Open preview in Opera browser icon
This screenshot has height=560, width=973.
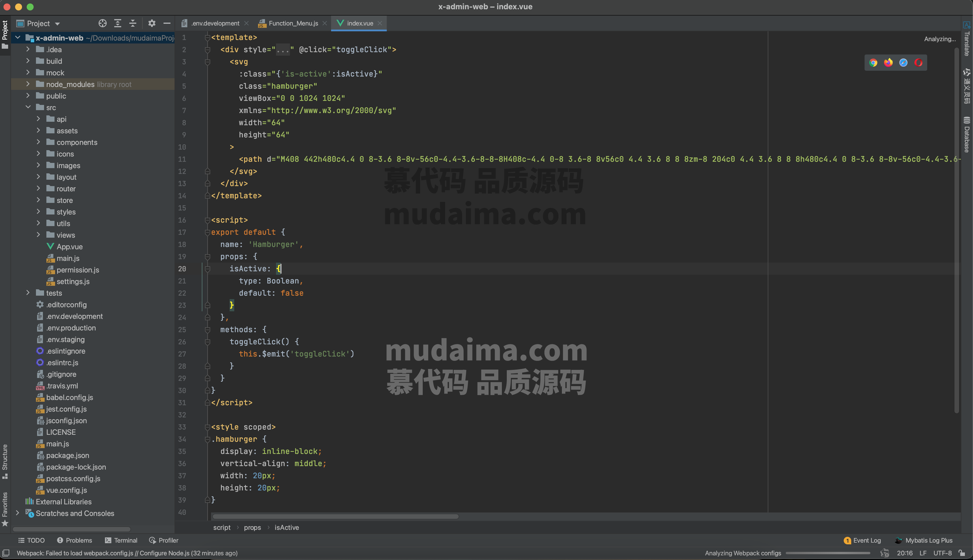[918, 63]
